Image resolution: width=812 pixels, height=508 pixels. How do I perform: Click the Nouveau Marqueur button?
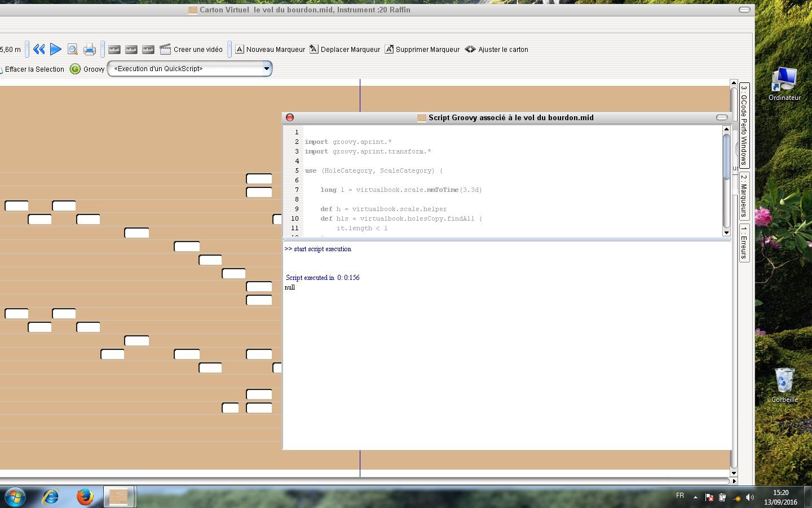[270, 50]
